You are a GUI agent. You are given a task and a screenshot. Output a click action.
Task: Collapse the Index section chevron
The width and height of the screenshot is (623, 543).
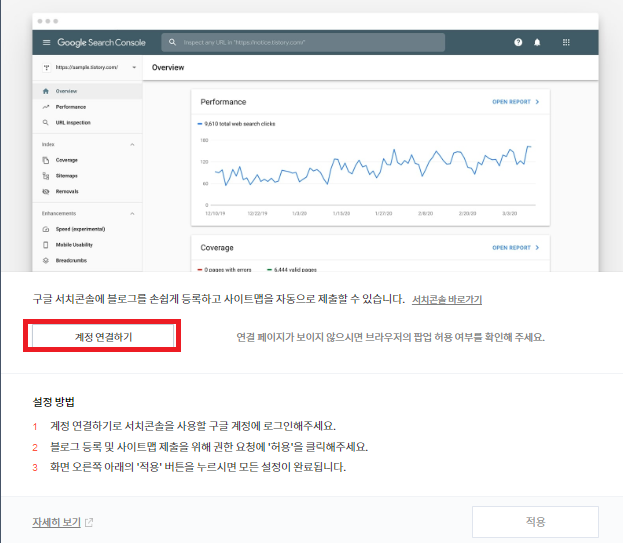click(x=132, y=145)
